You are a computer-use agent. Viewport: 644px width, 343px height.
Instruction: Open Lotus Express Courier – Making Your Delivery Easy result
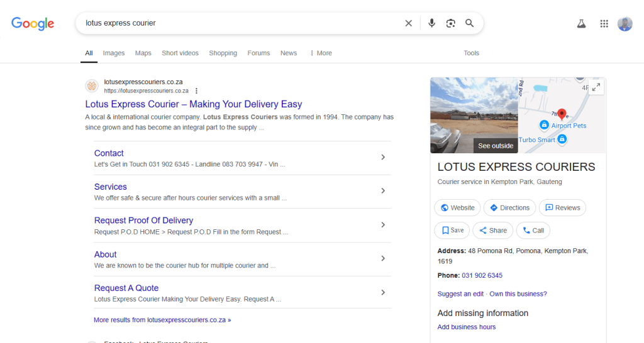(194, 104)
